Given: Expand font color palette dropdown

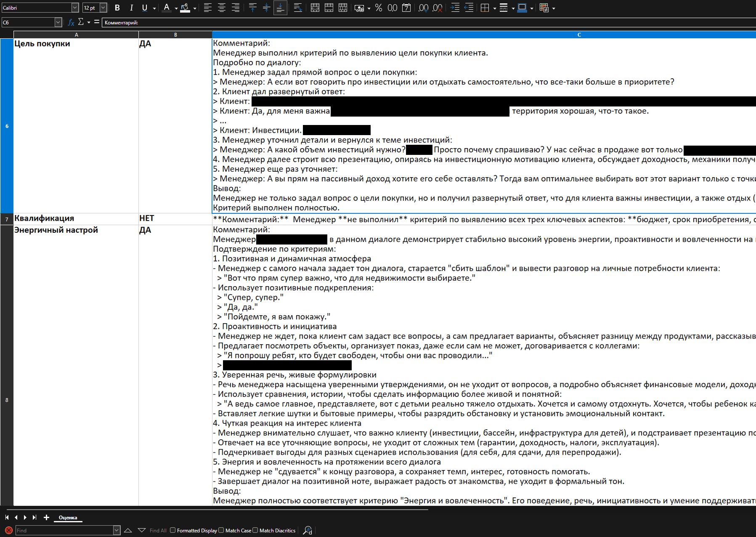Looking at the screenshot, I should point(176,8).
